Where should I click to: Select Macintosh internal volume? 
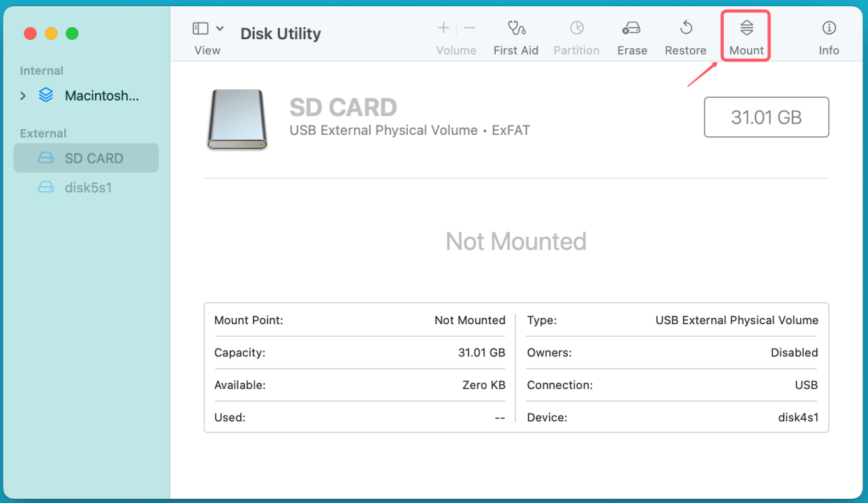pyautogui.click(x=101, y=96)
